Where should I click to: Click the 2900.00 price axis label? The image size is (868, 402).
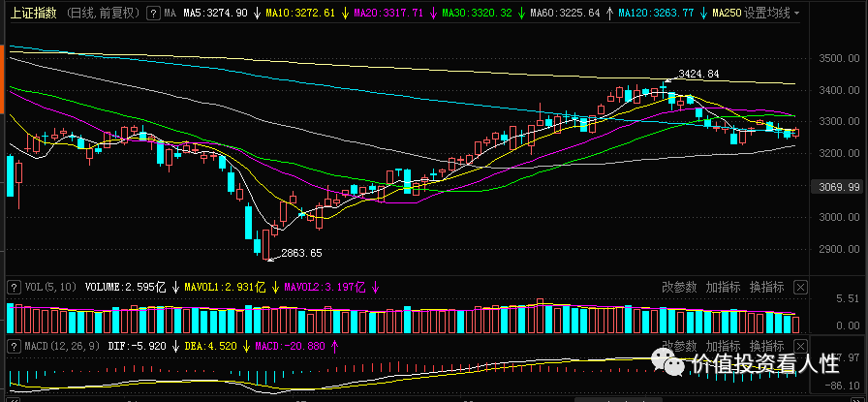pos(839,249)
